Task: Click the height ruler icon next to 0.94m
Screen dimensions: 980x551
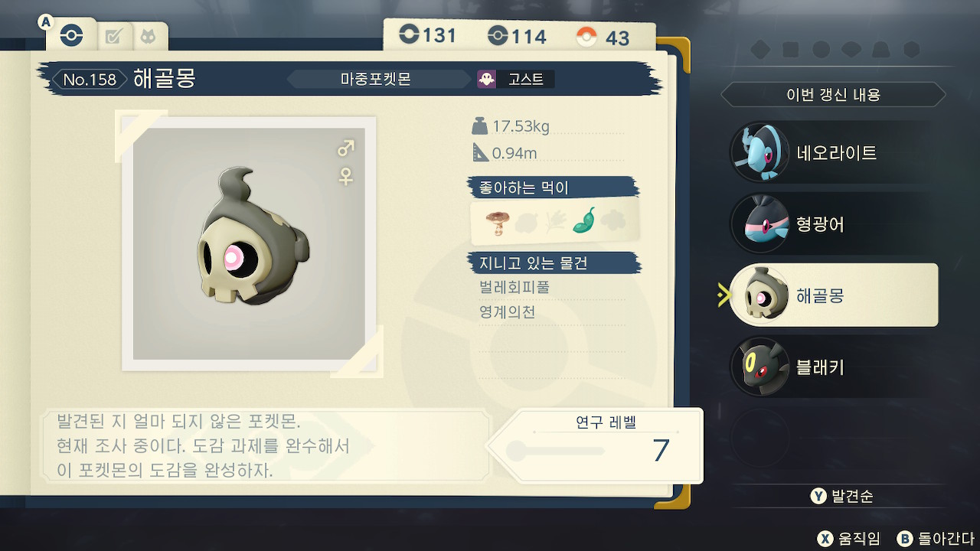Action: (480, 152)
